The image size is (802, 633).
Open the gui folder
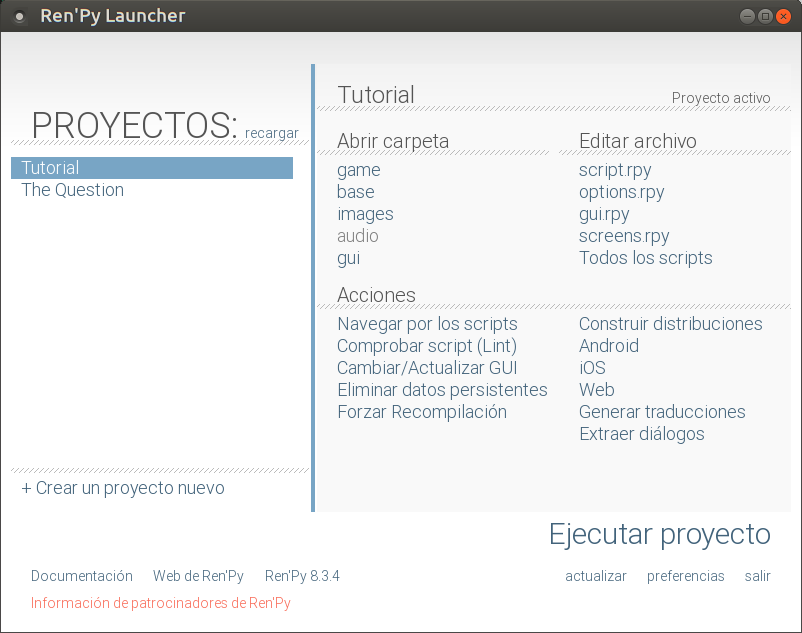(x=347, y=257)
